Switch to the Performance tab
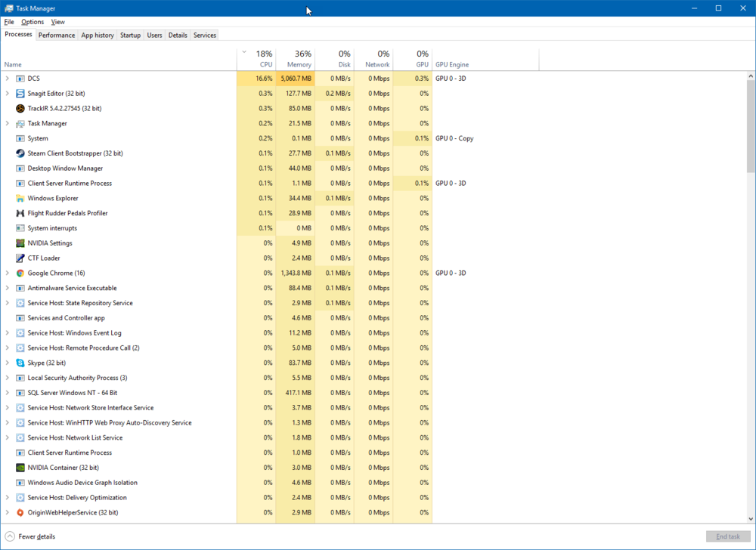 [57, 36]
